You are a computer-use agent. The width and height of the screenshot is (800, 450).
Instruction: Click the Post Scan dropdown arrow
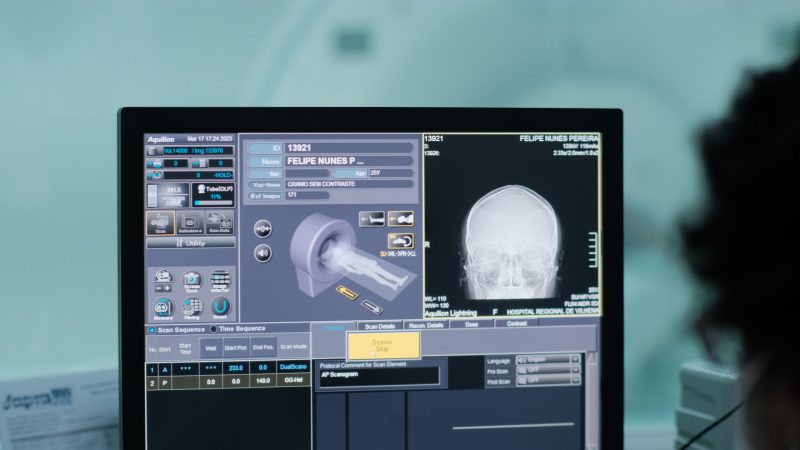576,380
